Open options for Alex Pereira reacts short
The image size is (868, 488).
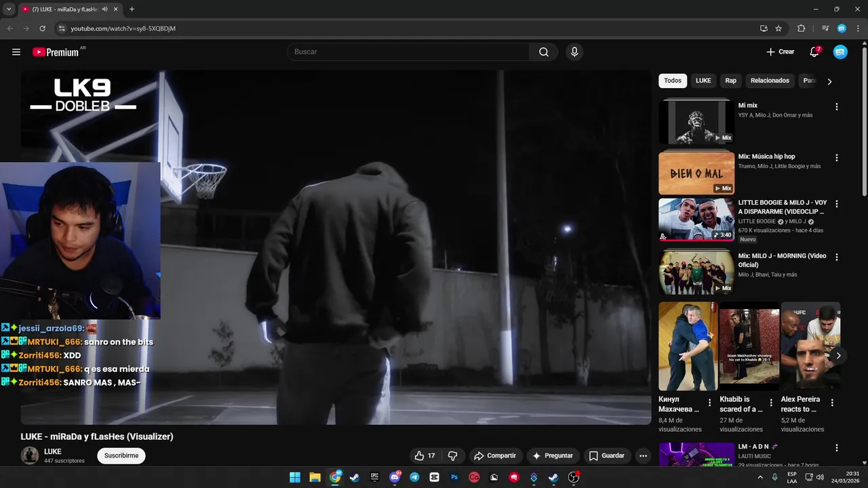[x=832, y=403]
